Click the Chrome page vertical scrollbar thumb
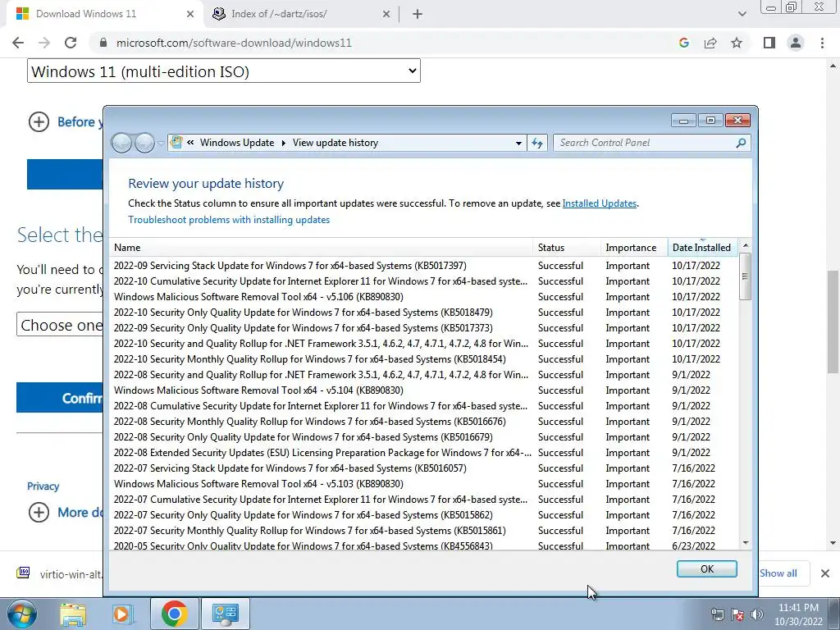Viewport: 840px width, 630px height. (833, 322)
